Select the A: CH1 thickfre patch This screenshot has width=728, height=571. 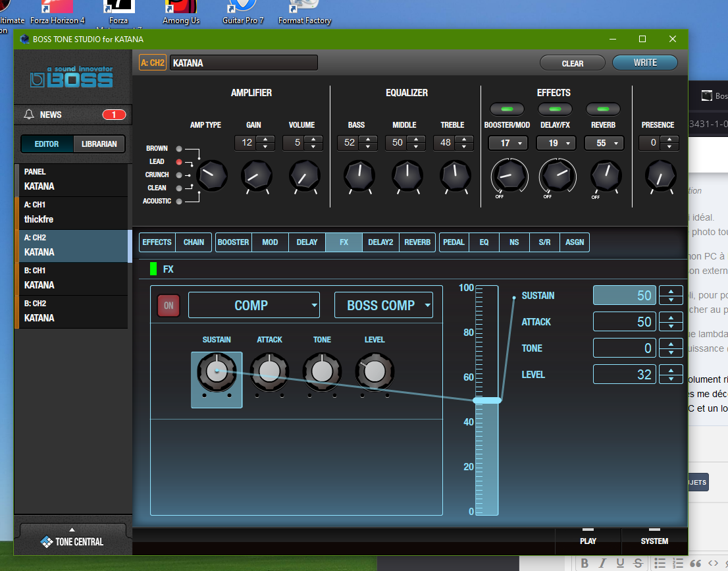[x=72, y=212]
